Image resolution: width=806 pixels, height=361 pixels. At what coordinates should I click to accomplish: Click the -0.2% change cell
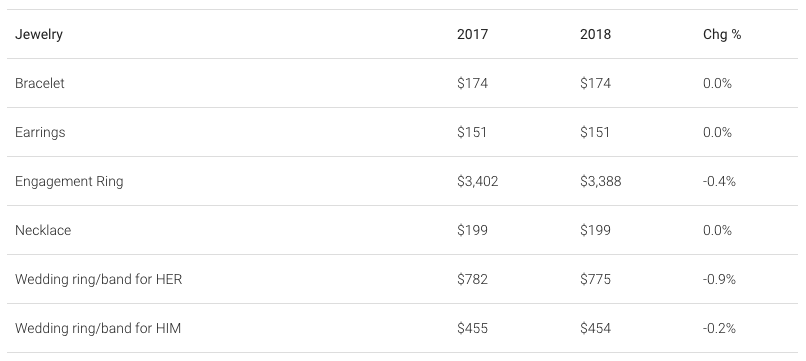(x=719, y=328)
